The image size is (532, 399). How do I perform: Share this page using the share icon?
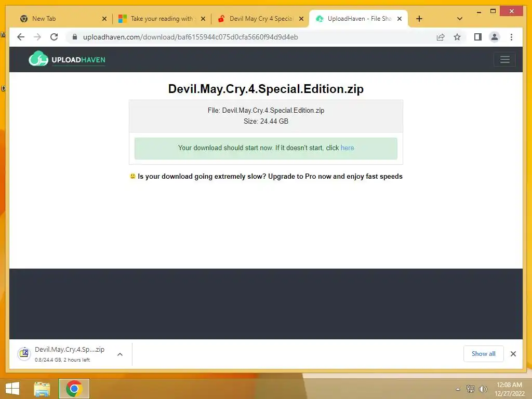441,37
